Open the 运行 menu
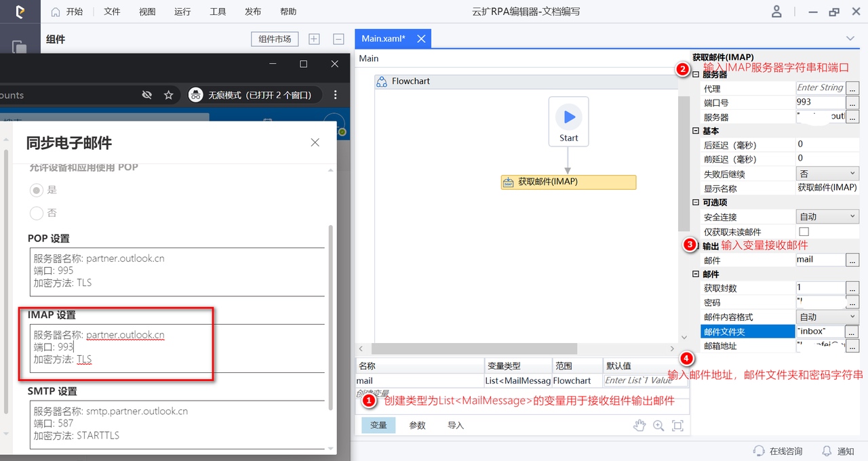This screenshot has width=868, height=461. [182, 12]
